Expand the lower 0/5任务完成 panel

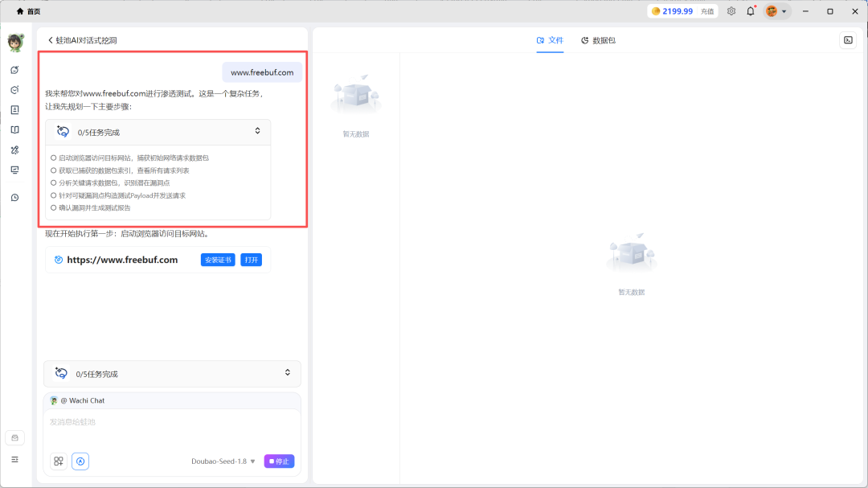click(x=287, y=374)
